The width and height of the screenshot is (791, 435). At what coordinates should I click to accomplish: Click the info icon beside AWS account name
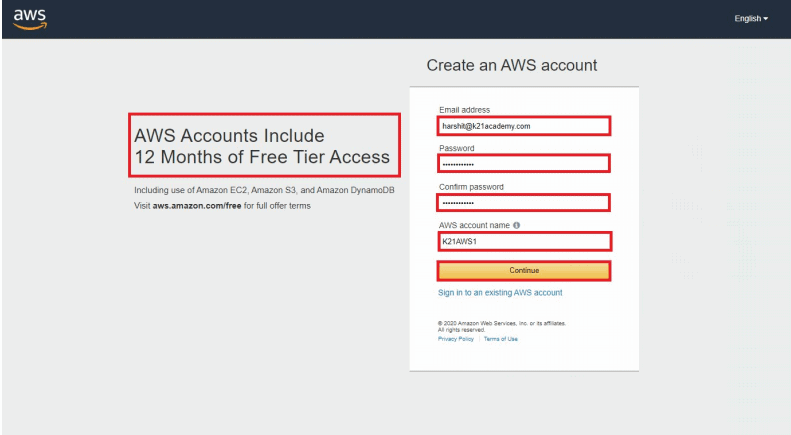(517, 225)
